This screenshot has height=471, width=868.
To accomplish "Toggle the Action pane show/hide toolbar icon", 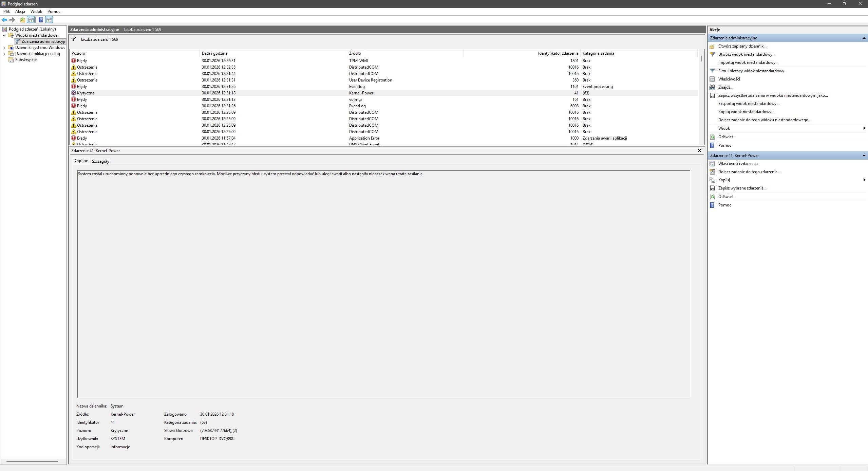I will pos(49,20).
